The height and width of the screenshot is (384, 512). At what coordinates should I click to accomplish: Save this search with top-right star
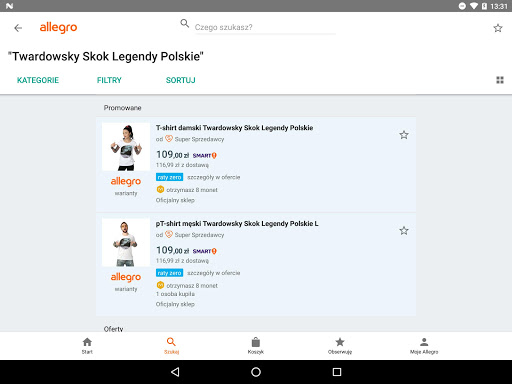[498, 28]
